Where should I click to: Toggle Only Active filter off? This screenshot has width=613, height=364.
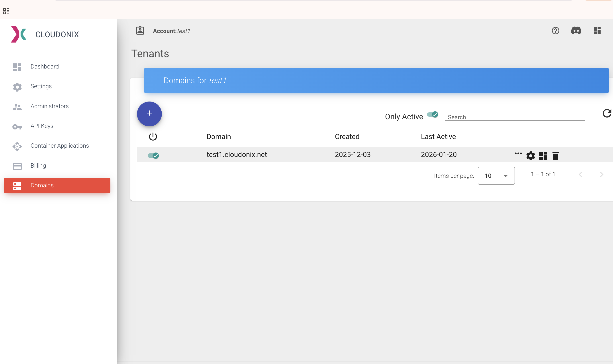coord(433,114)
